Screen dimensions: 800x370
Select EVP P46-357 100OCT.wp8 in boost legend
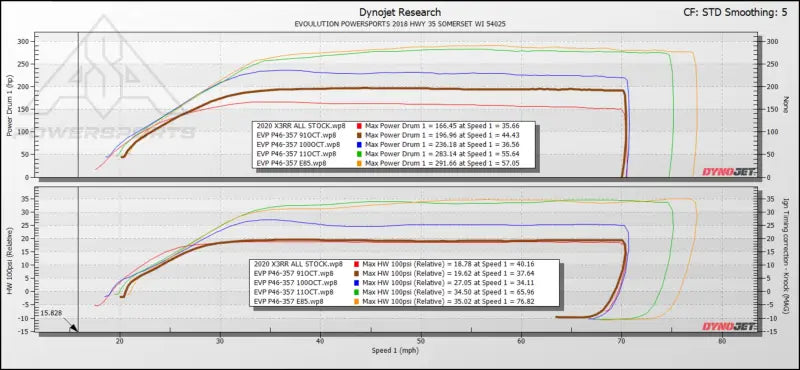(x=295, y=283)
